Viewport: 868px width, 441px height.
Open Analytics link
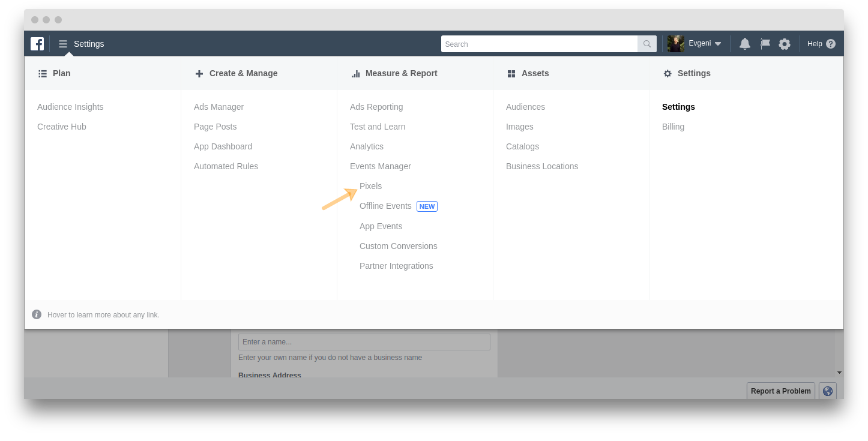[x=366, y=146]
